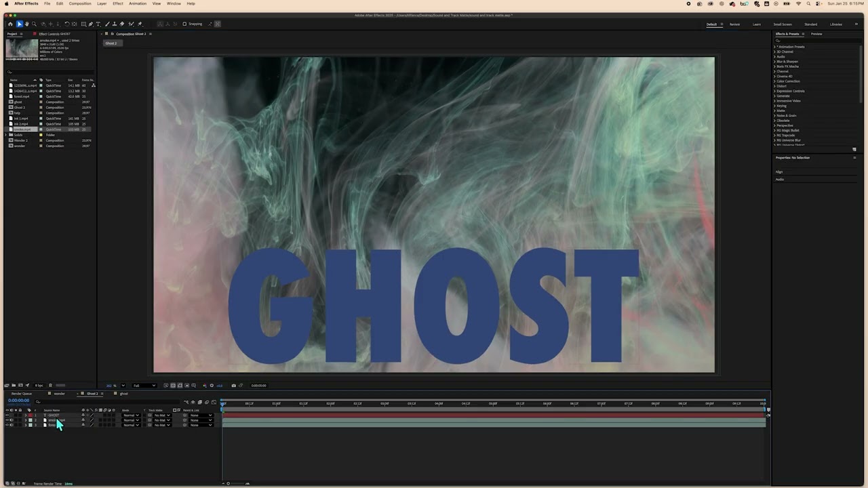Click the snapshot camera icon under viewer

point(234,386)
